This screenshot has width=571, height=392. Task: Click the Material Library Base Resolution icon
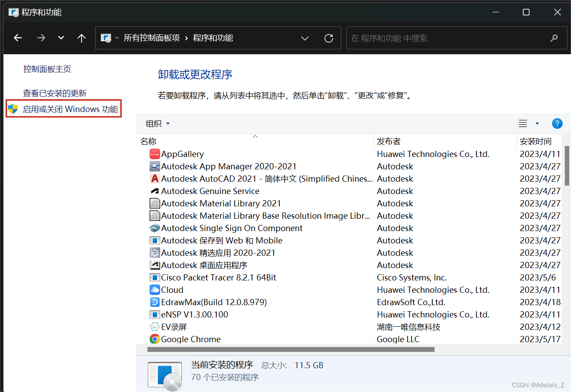point(154,216)
